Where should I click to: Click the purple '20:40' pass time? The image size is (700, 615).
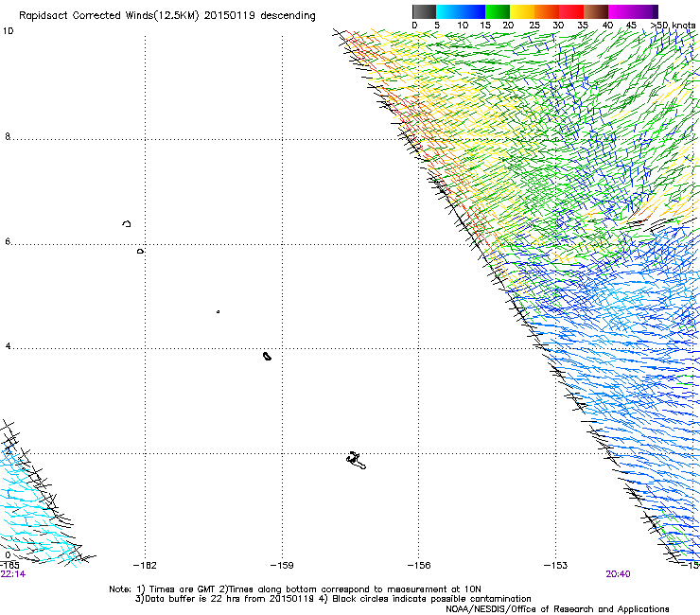point(618,574)
